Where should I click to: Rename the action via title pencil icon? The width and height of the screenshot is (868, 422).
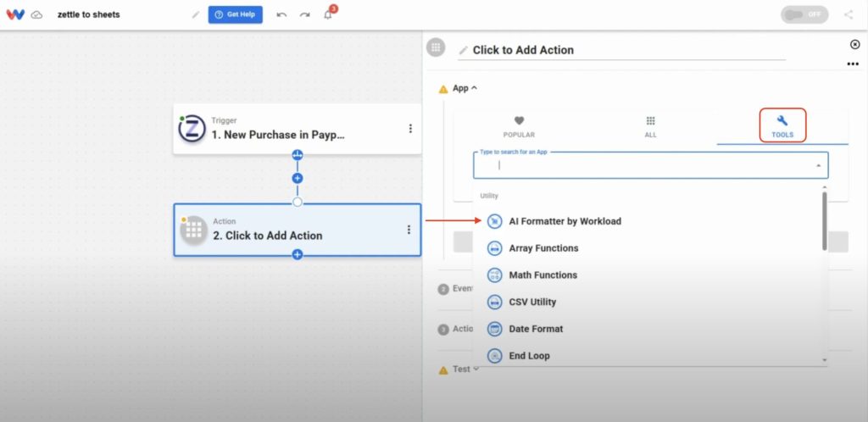point(464,50)
